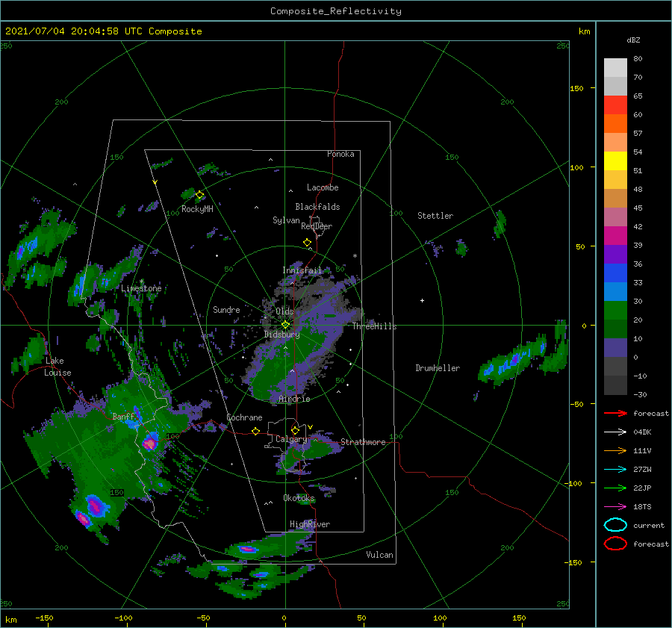672x628 pixels.
Task: Click the slate 10-0 dBZ color swatch
Action: (x=615, y=348)
